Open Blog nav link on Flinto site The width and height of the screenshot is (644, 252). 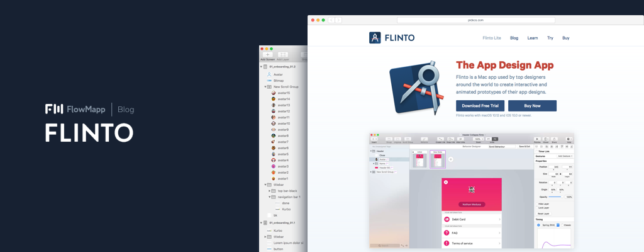(514, 38)
